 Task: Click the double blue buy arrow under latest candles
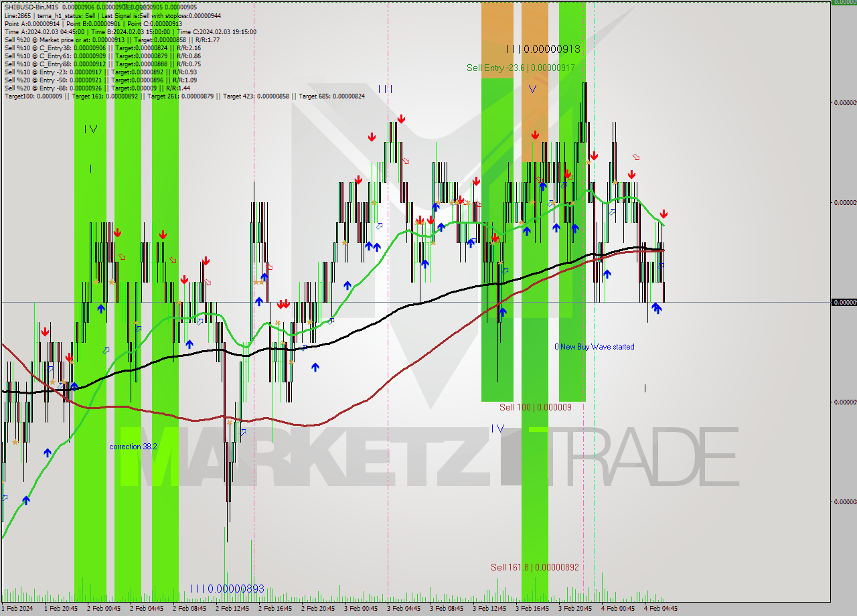click(657, 309)
